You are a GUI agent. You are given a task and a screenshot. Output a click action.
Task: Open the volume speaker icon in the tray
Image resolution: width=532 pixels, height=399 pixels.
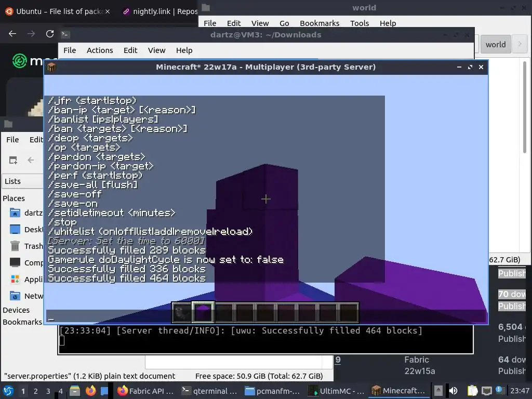[x=453, y=391]
